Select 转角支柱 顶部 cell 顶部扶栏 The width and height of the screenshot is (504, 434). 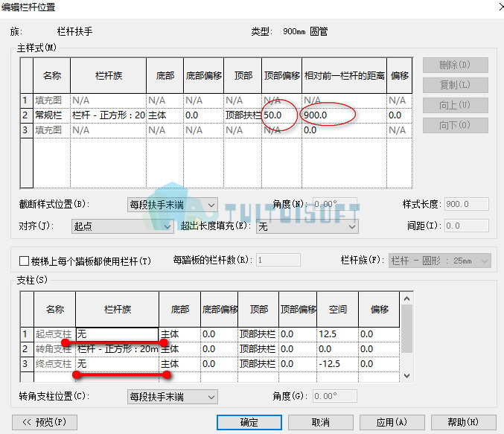tap(258, 349)
